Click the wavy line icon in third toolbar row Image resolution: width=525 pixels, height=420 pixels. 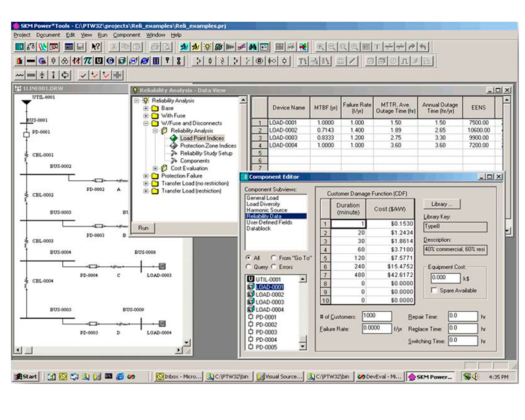coord(19,75)
